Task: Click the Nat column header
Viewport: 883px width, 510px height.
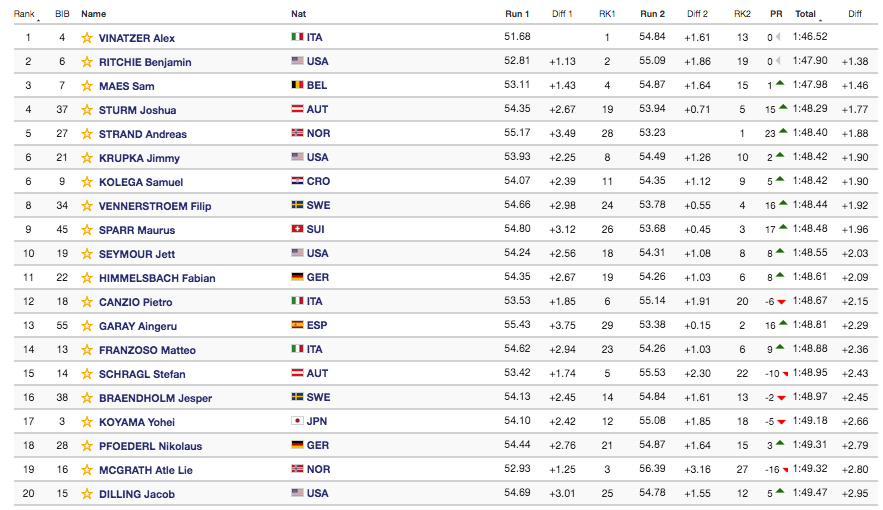Action: pyautogui.click(x=298, y=14)
